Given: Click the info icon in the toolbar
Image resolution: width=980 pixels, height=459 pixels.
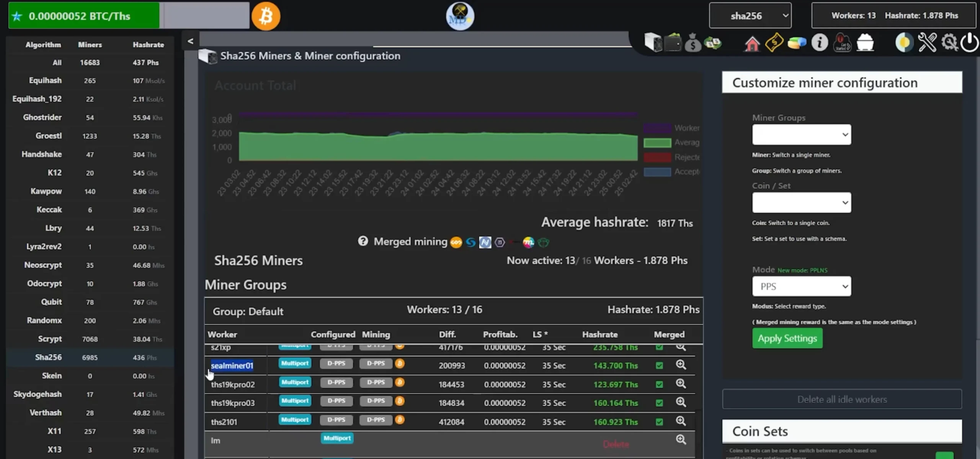Looking at the screenshot, I should tap(819, 42).
